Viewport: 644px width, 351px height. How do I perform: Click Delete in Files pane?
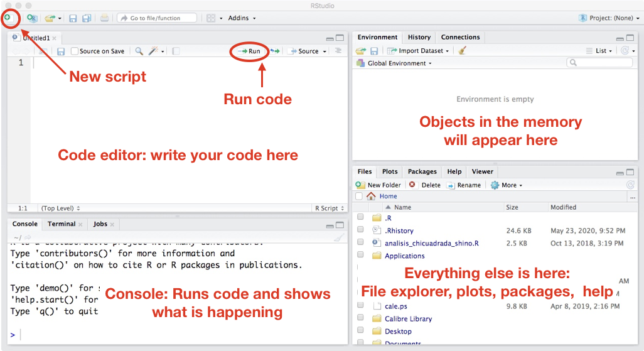coord(425,185)
